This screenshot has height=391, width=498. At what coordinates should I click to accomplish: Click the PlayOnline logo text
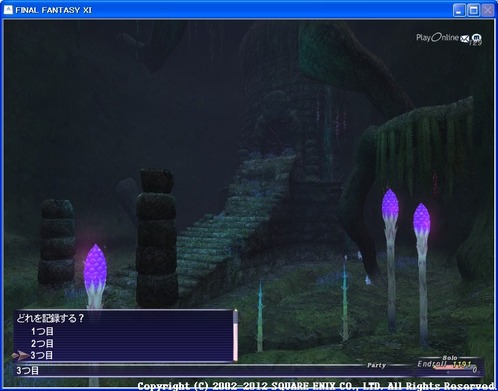tap(437, 38)
